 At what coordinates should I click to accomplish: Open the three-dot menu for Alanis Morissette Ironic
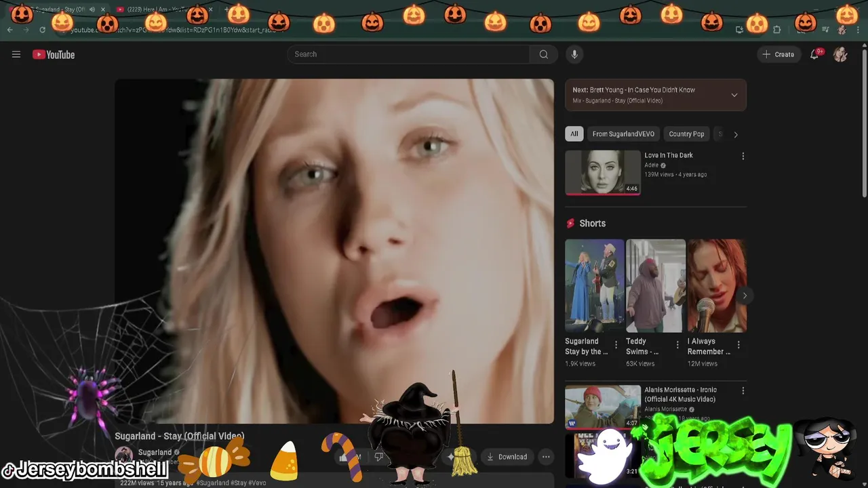pyautogui.click(x=743, y=390)
